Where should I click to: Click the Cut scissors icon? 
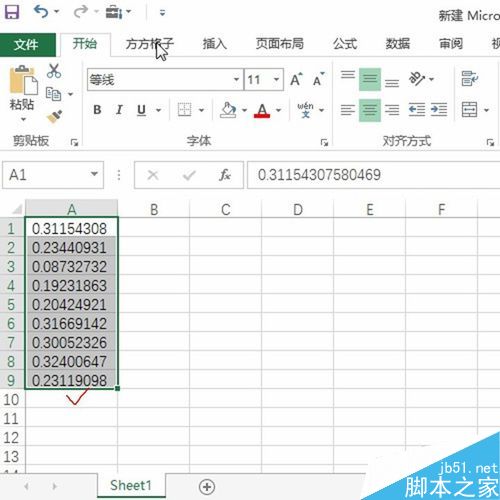point(54,71)
